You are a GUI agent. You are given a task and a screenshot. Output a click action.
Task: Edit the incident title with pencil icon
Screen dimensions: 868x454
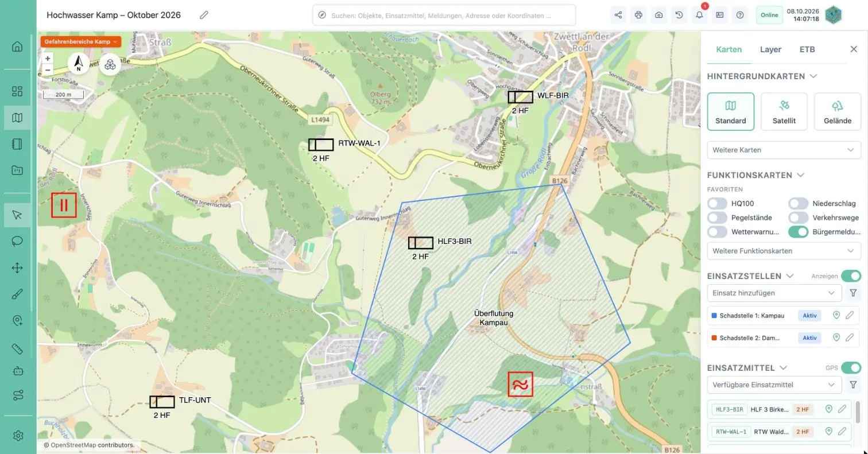[x=204, y=15]
